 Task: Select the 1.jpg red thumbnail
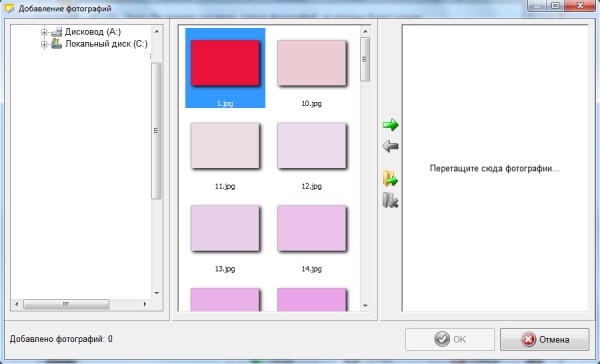click(225, 63)
